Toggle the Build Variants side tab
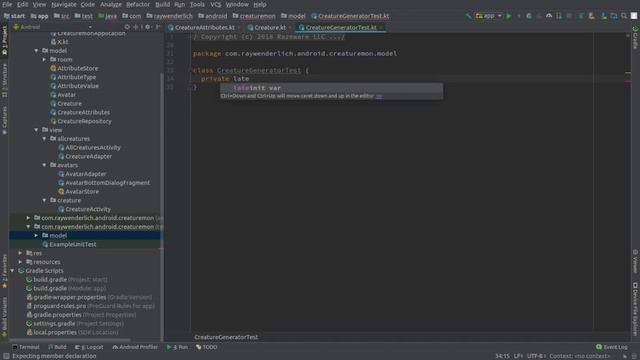Image resolution: width=640 pixels, height=360 pixels. pos(4,317)
